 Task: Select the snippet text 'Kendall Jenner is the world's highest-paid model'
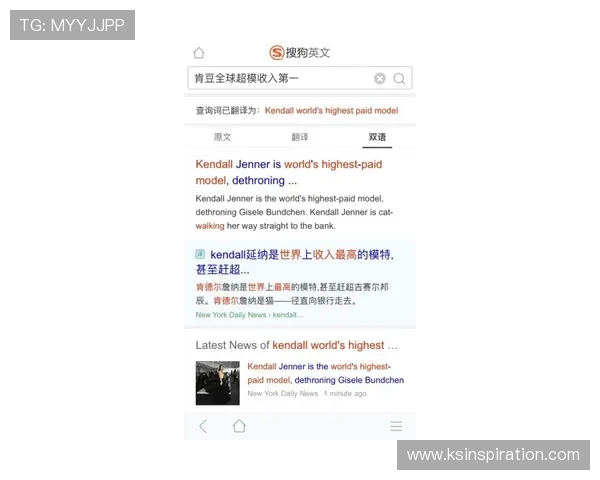coord(289,199)
